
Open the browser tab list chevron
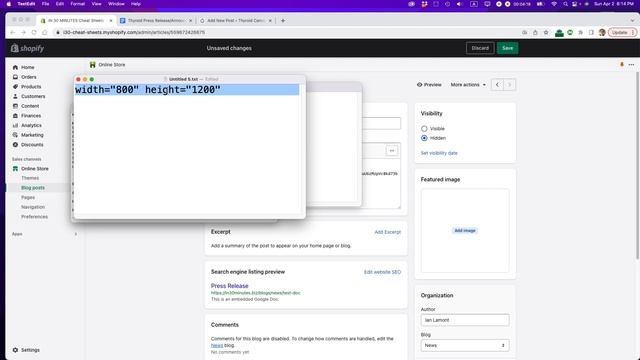click(632, 20)
